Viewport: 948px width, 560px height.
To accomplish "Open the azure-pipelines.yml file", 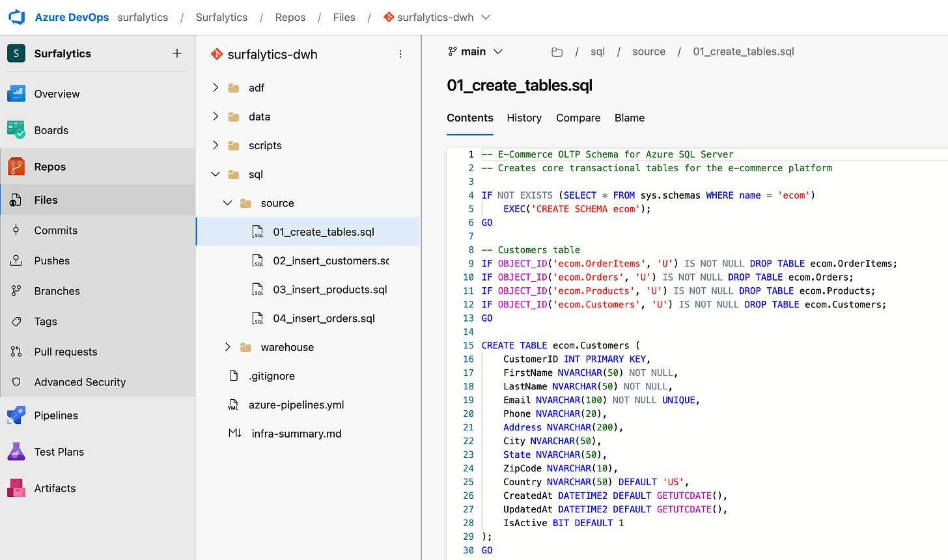I will click(x=296, y=405).
